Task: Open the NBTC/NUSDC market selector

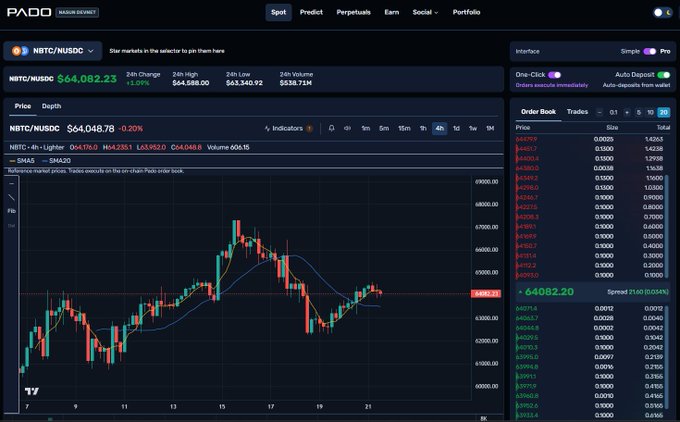Action: point(53,51)
